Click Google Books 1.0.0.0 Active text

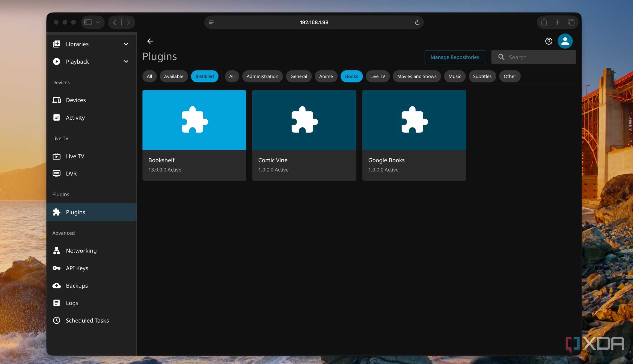click(383, 170)
